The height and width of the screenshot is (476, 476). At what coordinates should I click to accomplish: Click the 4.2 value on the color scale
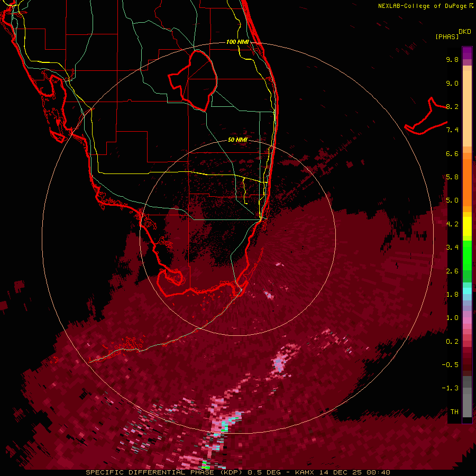coord(452,224)
